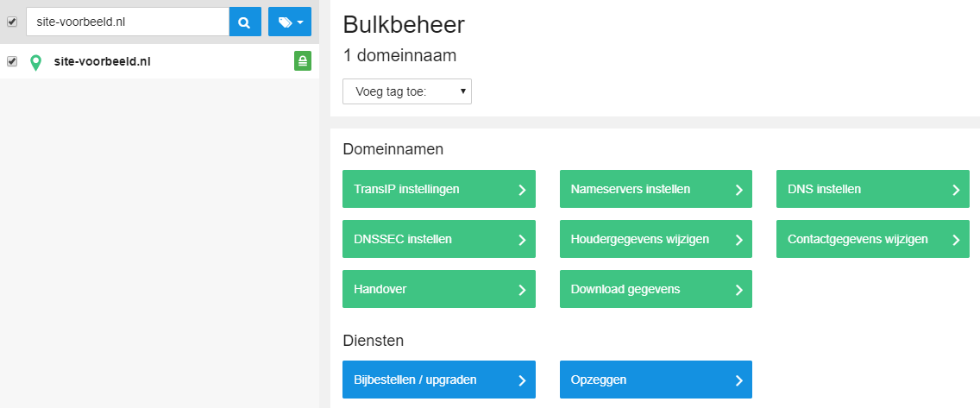Click into the domain search input field

[x=128, y=22]
